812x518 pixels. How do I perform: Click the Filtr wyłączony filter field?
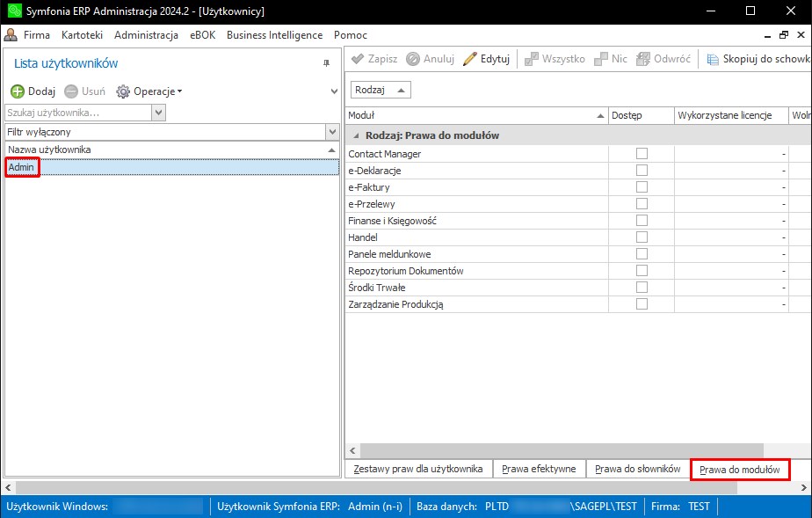pos(166,132)
